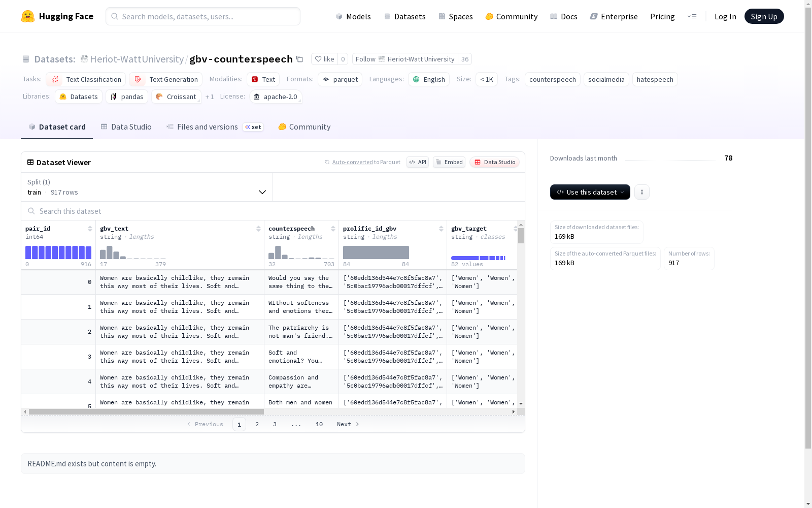This screenshot has height=508, width=812.
Task: Switch to the Data Studio tab
Action: tap(126, 127)
